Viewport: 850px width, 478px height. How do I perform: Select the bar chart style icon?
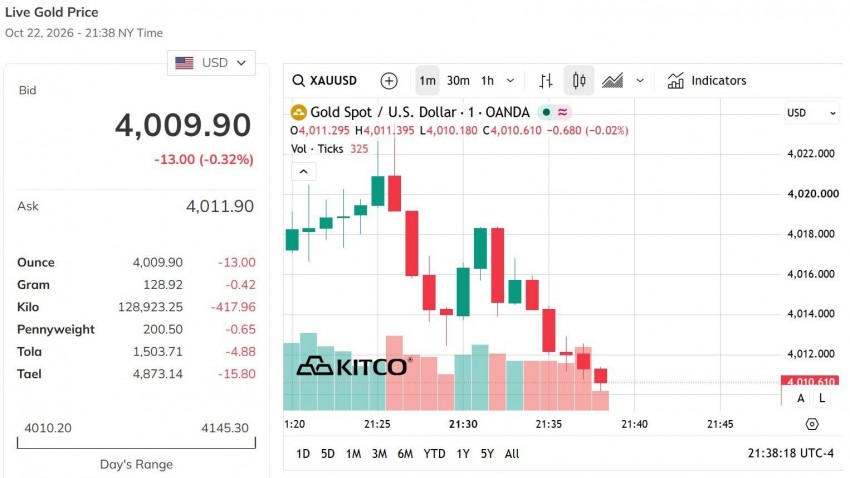(x=546, y=81)
